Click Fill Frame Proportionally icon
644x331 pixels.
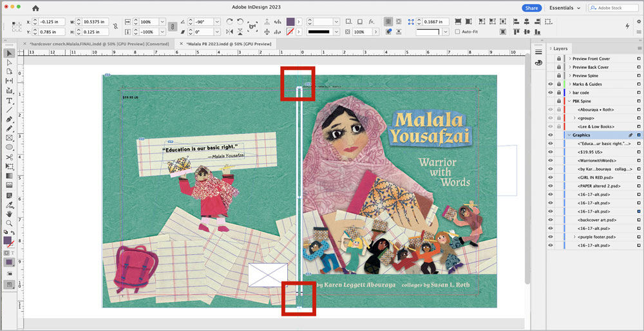click(x=459, y=21)
